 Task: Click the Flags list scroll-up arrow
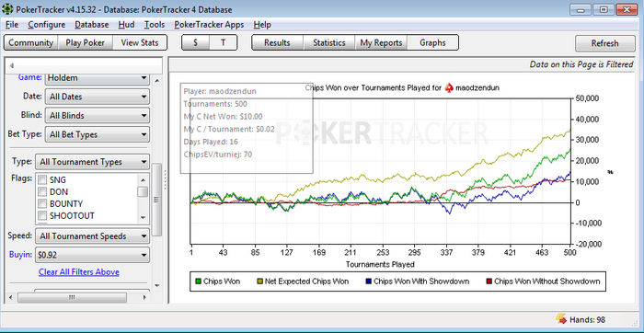[143, 179]
